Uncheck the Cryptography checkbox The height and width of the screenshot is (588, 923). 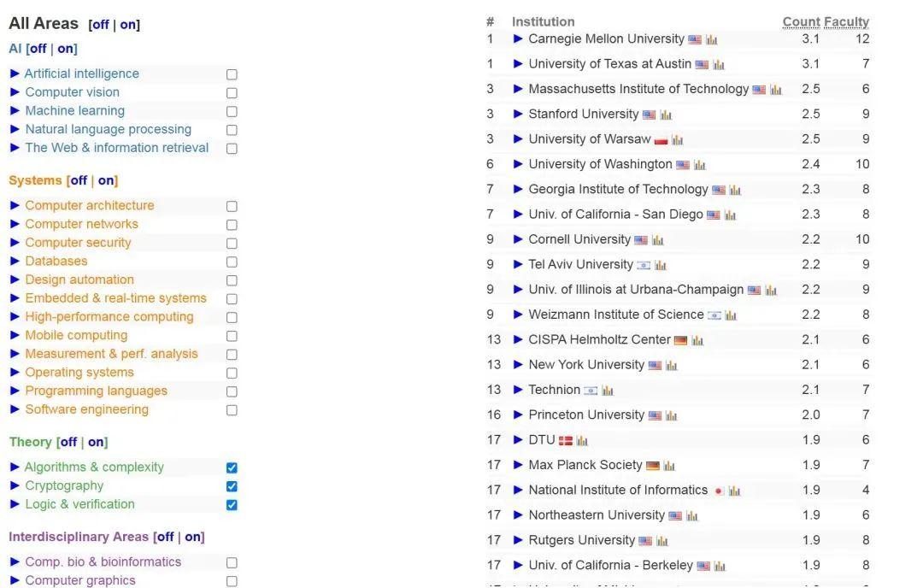[x=232, y=487]
